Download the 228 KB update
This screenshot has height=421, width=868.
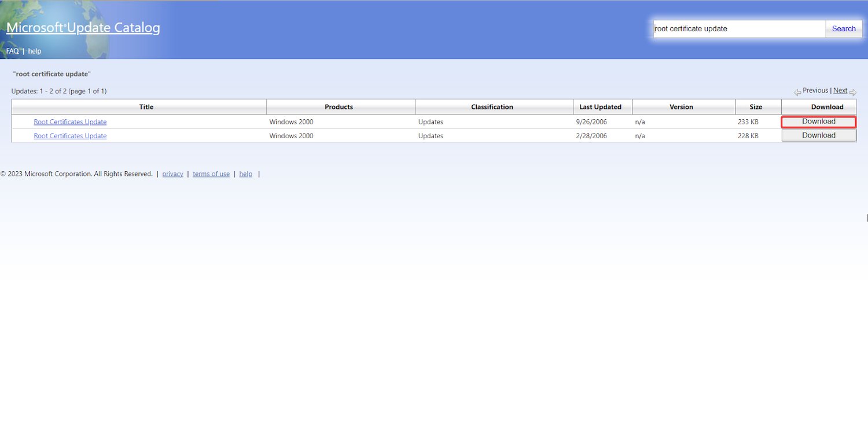tap(819, 135)
